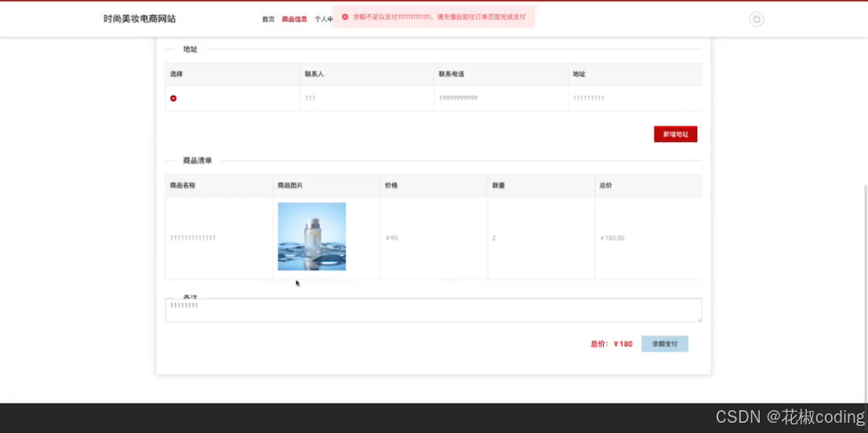Click the 总价 column header
868x433 pixels.
tap(605, 185)
